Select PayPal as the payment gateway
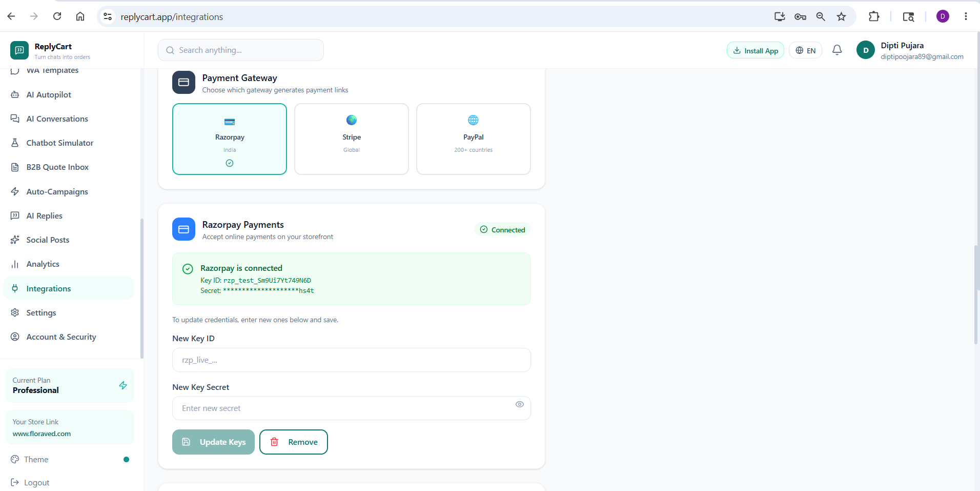This screenshot has height=491, width=980. tap(474, 139)
